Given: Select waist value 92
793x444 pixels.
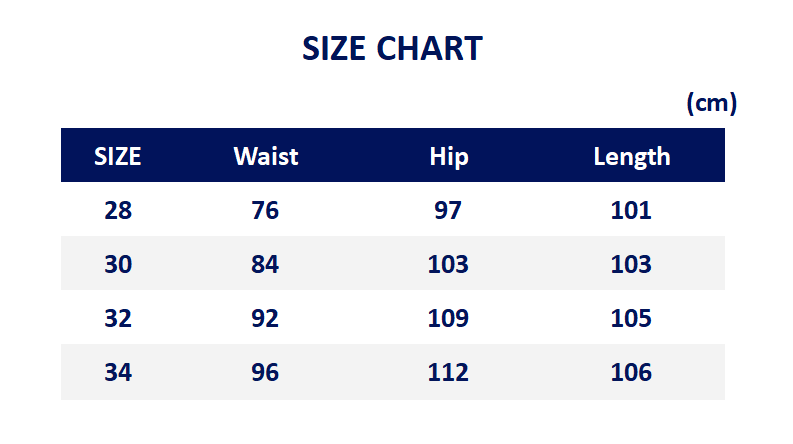Looking at the screenshot, I should (265, 319).
